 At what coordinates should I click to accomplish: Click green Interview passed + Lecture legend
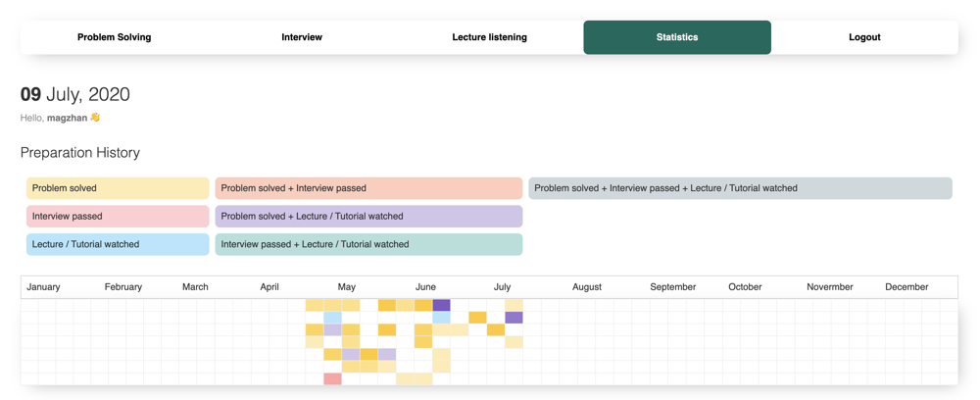[x=368, y=244]
